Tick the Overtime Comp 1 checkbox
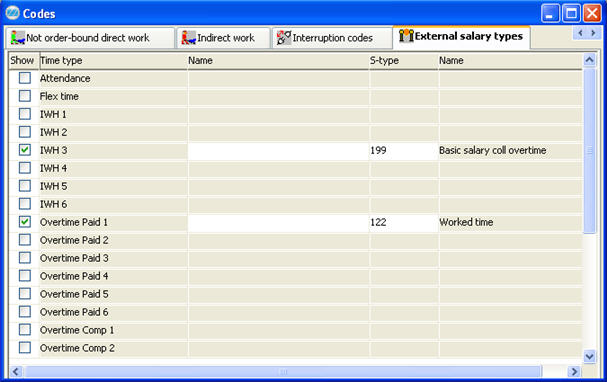Image resolution: width=607 pixels, height=382 pixels. click(x=25, y=330)
